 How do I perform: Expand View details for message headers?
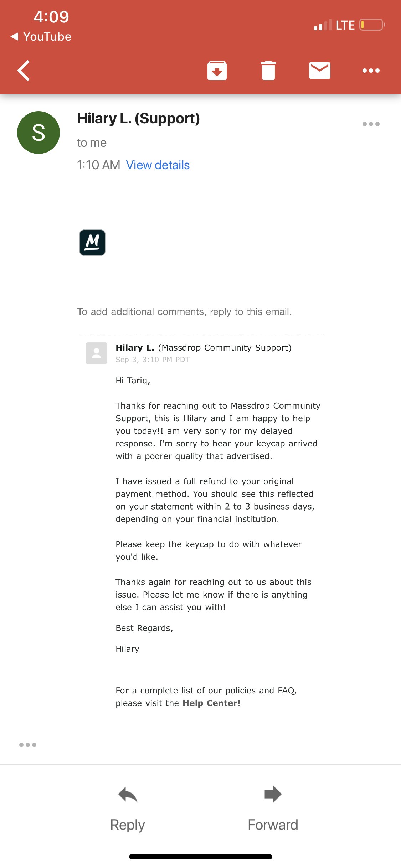[158, 165]
